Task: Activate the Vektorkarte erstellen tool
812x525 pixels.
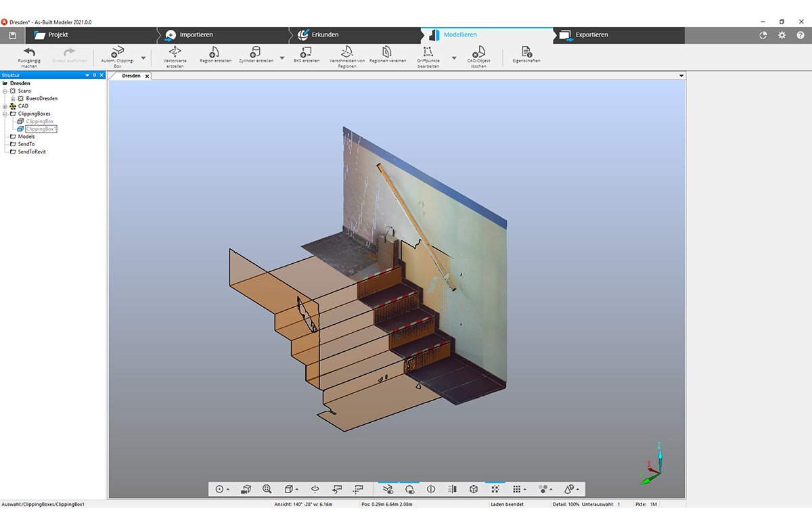Action: 176,55
